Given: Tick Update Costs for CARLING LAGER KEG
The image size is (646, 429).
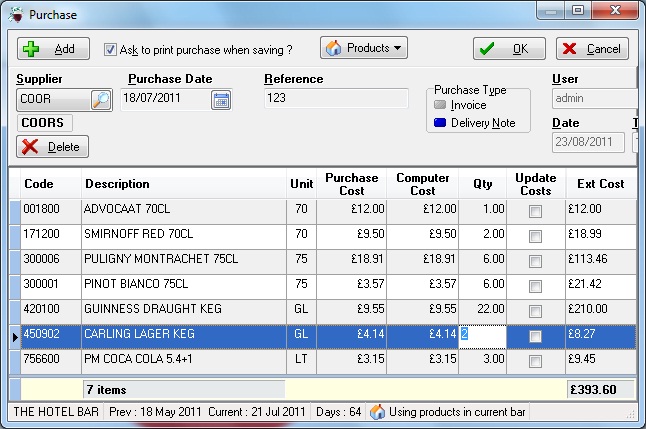Looking at the screenshot, I should click(535, 337).
